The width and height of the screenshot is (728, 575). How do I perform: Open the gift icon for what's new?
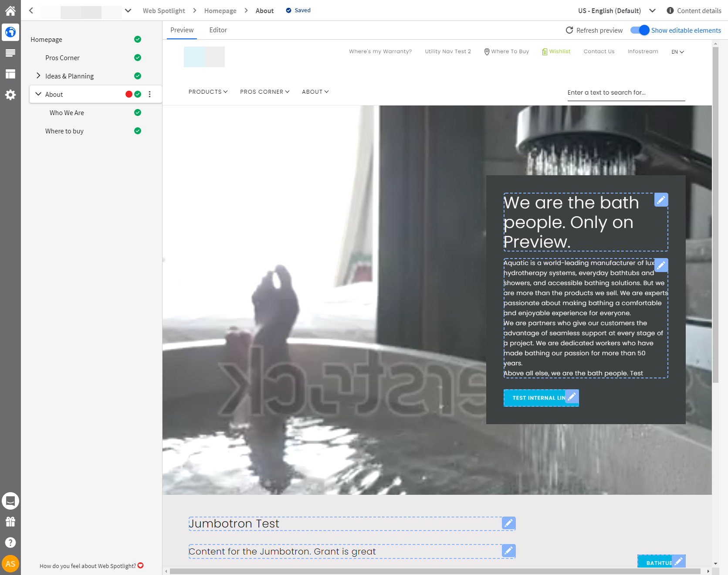[x=10, y=521]
